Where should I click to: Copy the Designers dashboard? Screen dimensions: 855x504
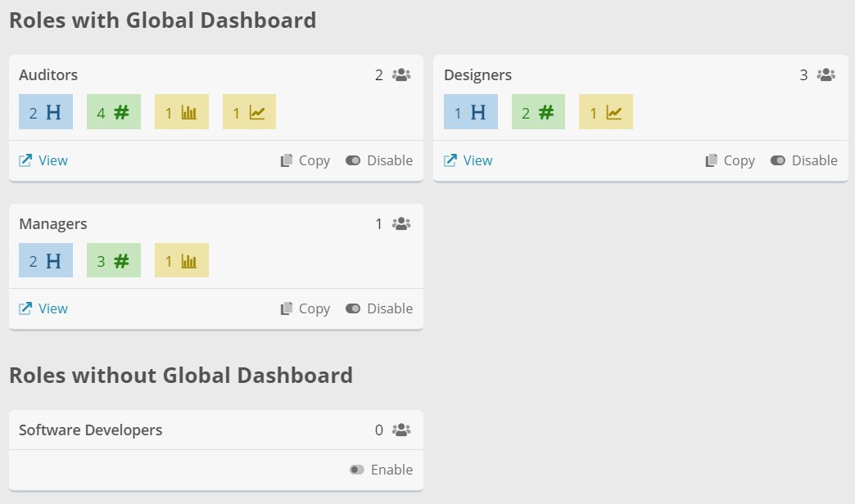(x=731, y=160)
